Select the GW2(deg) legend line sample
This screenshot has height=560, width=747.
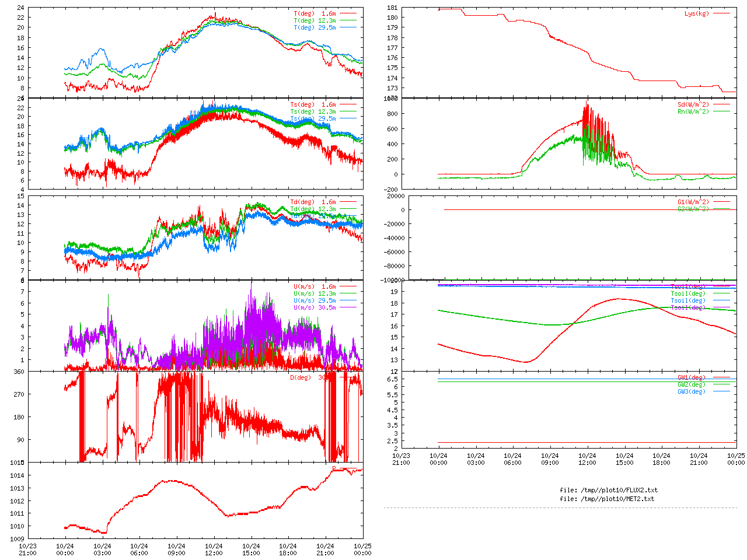click(721, 384)
